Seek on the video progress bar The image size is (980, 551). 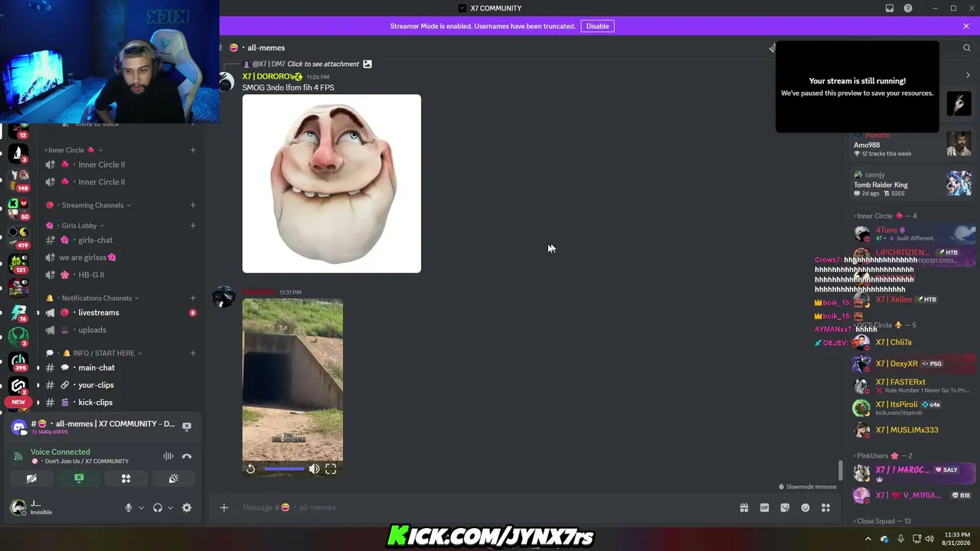[x=284, y=469]
